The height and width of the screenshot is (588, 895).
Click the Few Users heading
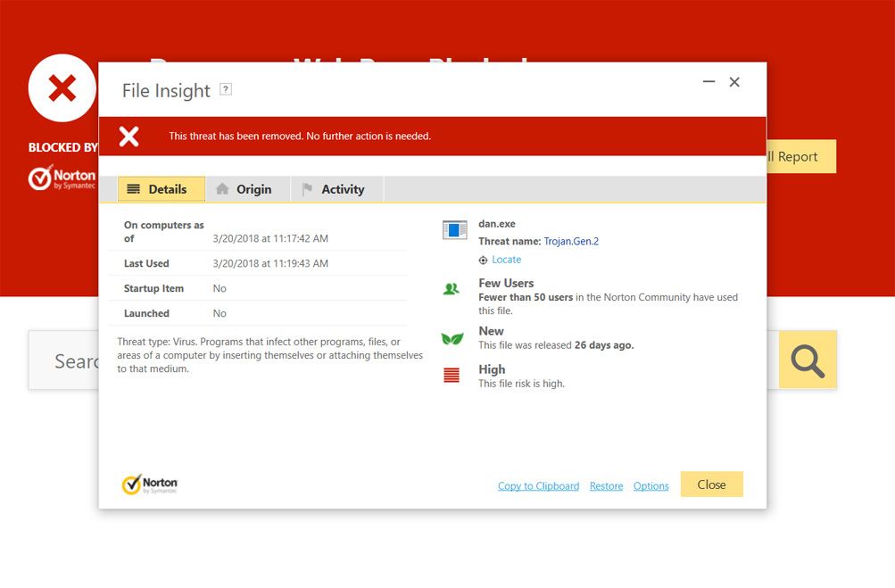point(506,283)
